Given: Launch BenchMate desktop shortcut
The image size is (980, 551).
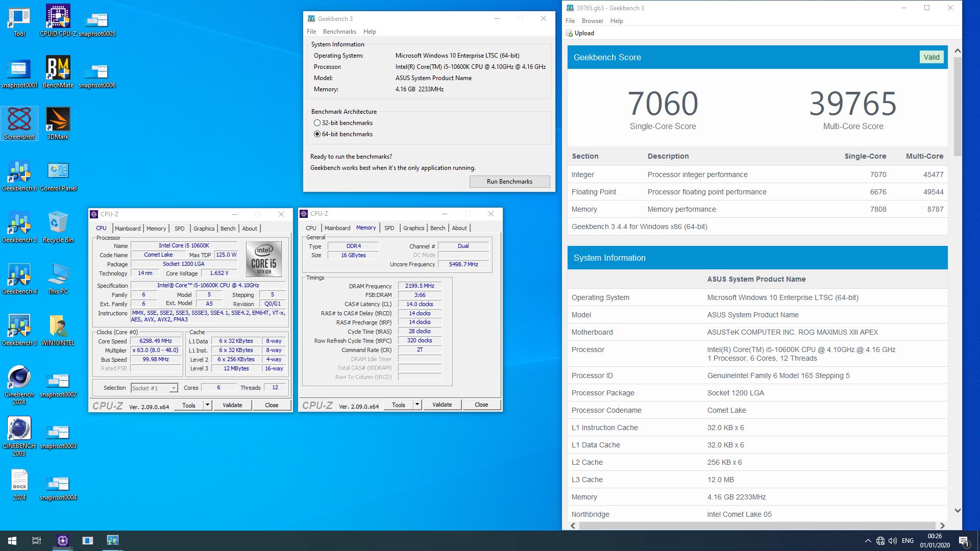Looking at the screenshot, I should click(x=58, y=72).
